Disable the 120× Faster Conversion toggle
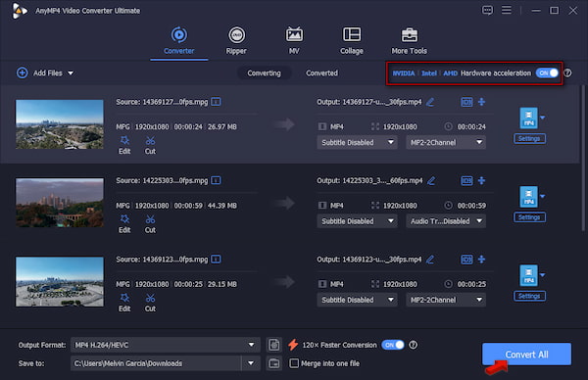 coord(393,345)
